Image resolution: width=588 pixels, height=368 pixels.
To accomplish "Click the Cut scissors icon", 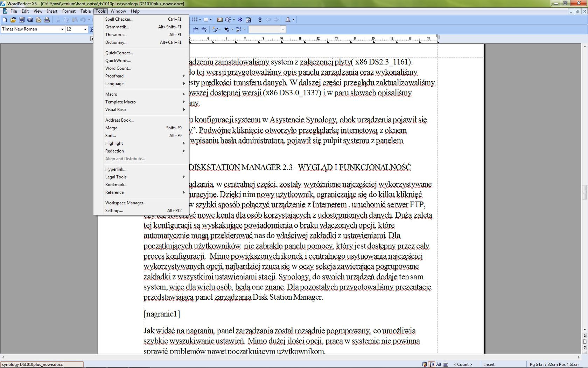I will coord(58,20).
